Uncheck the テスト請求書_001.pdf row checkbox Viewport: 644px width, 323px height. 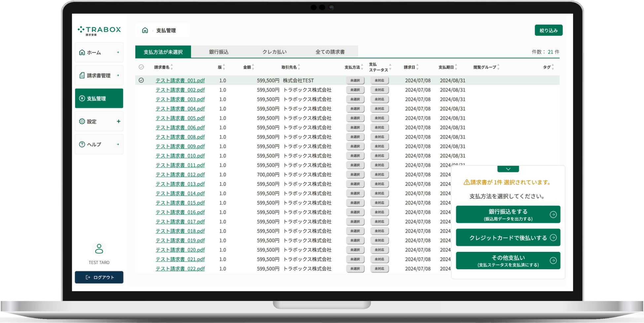[x=141, y=80]
